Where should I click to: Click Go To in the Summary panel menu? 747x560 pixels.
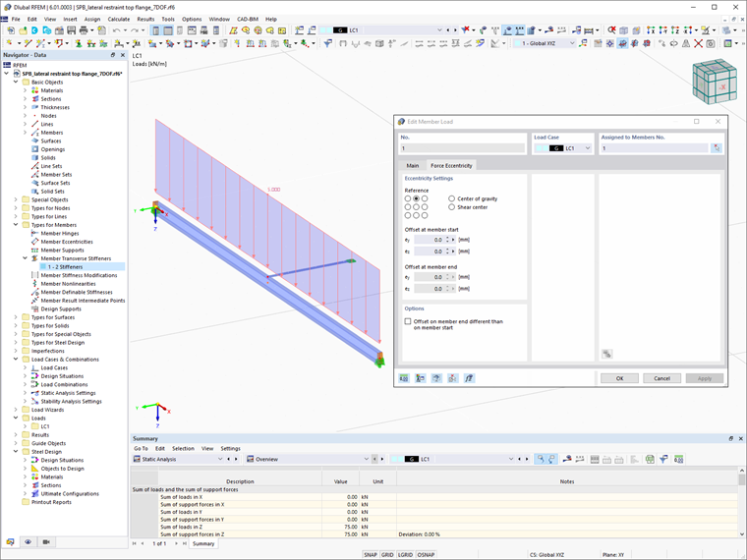pyautogui.click(x=141, y=449)
